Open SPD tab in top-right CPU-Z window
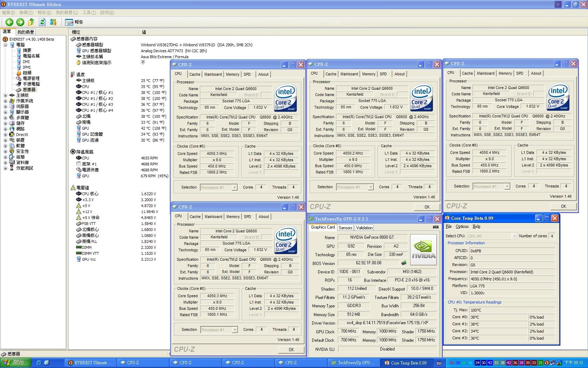The image size is (588, 368). [520, 73]
